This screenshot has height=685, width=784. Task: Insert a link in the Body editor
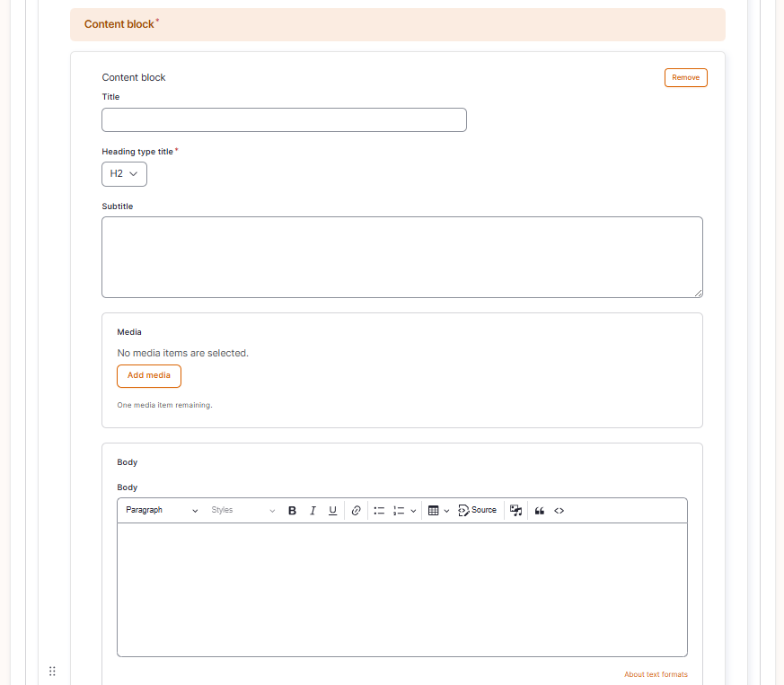point(356,511)
